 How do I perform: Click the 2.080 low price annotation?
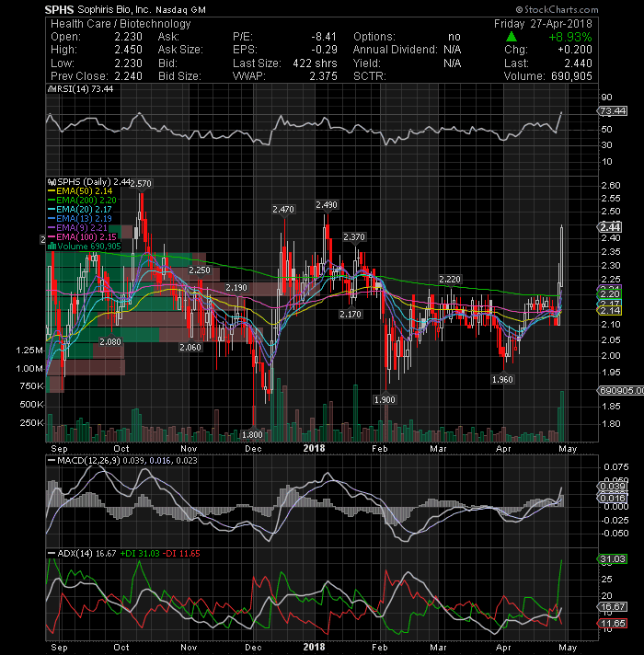(x=110, y=341)
